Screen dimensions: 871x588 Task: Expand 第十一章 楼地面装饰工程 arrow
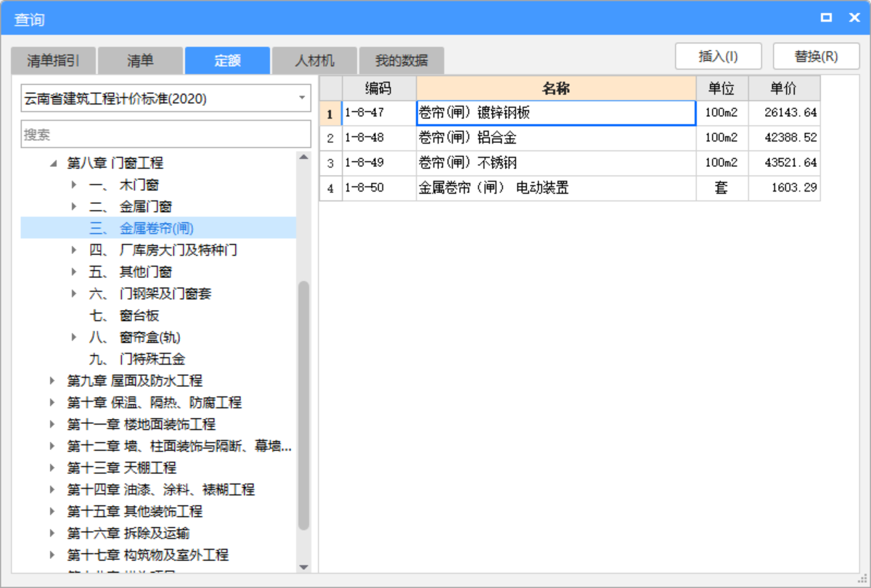pyautogui.click(x=52, y=425)
